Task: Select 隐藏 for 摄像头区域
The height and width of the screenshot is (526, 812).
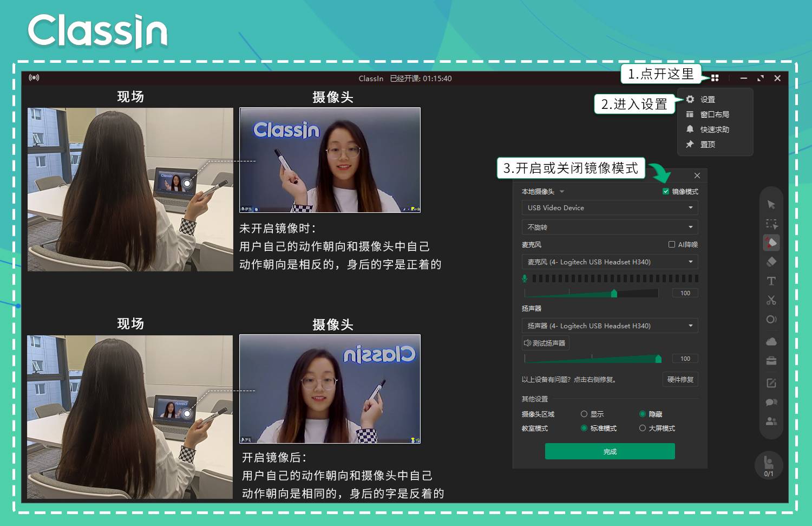Action: click(x=643, y=414)
